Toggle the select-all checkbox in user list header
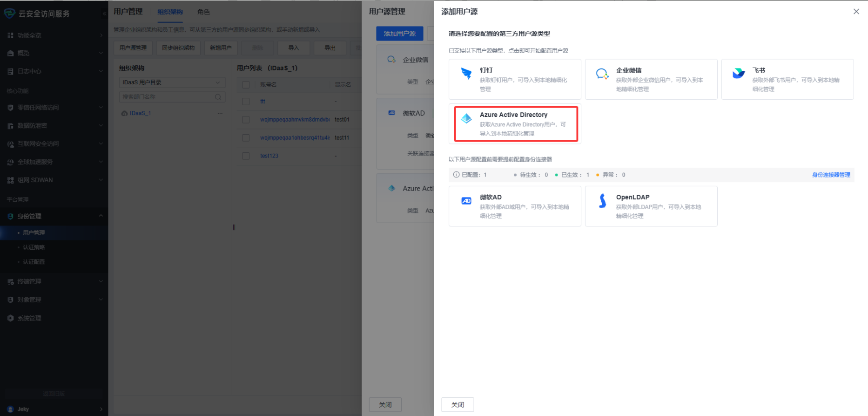This screenshot has height=416, width=868. [x=246, y=85]
